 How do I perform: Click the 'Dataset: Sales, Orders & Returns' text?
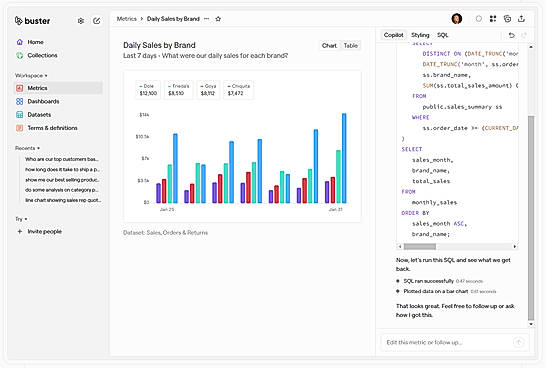pyautogui.click(x=165, y=233)
